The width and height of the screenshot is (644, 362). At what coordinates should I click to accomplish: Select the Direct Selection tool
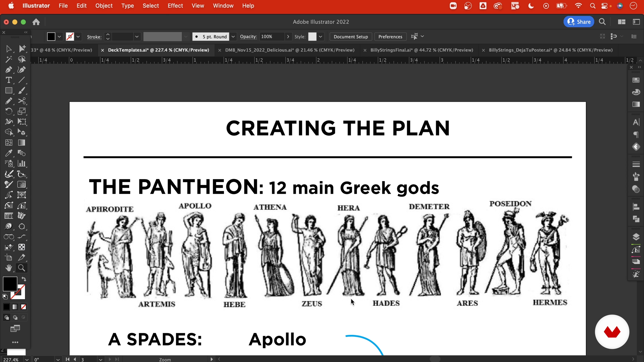click(x=22, y=48)
